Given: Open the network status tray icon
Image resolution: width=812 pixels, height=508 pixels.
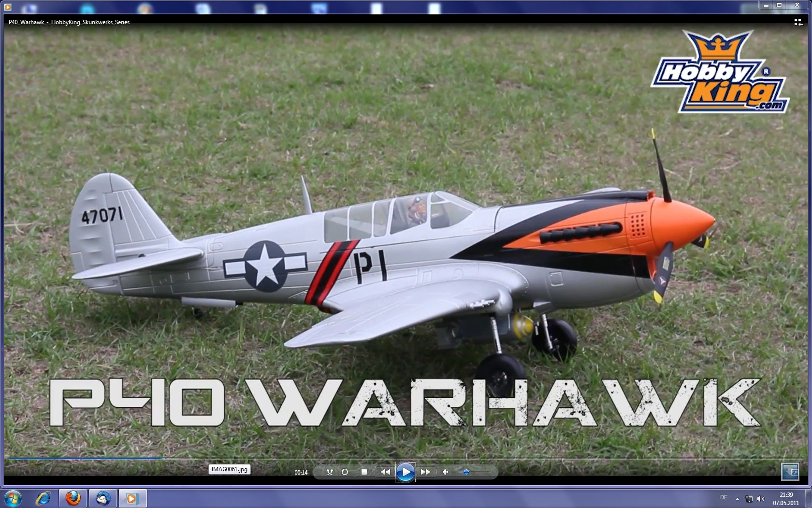Looking at the screenshot, I should pyautogui.click(x=749, y=498).
